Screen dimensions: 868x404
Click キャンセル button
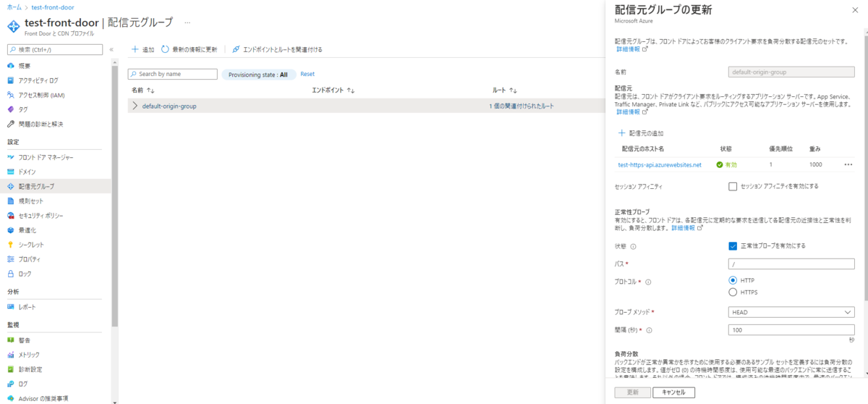(673, 392)
